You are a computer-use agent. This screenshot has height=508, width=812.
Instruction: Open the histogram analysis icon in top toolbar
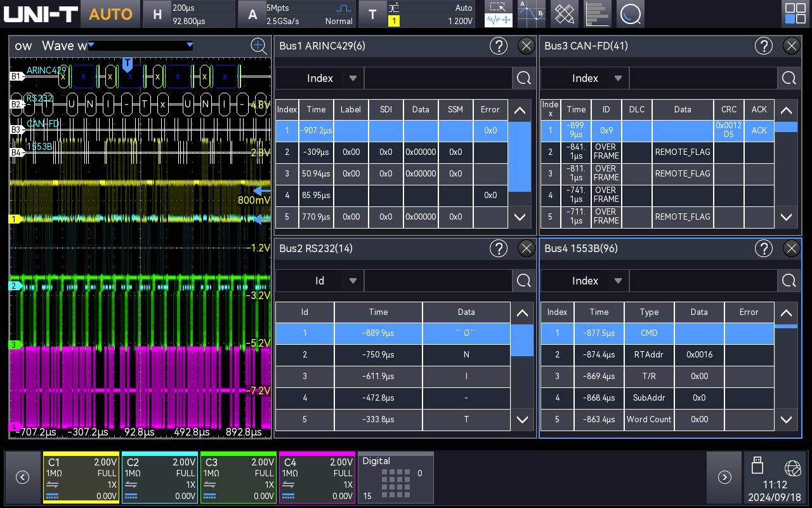[x=597, y=14]
